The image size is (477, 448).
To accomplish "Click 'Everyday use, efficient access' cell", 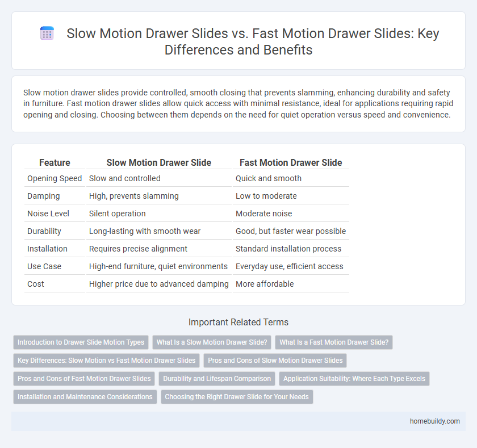I will 291,266.
